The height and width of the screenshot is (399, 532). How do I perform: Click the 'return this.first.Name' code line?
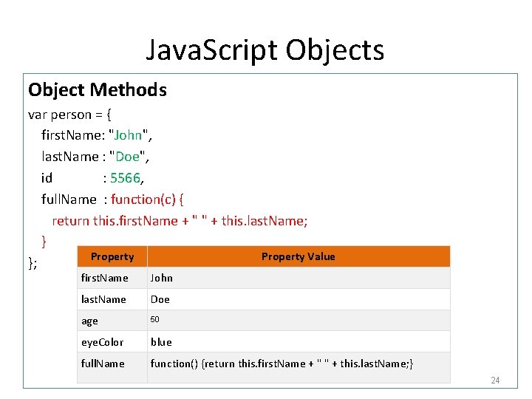(x=180, y=220)
